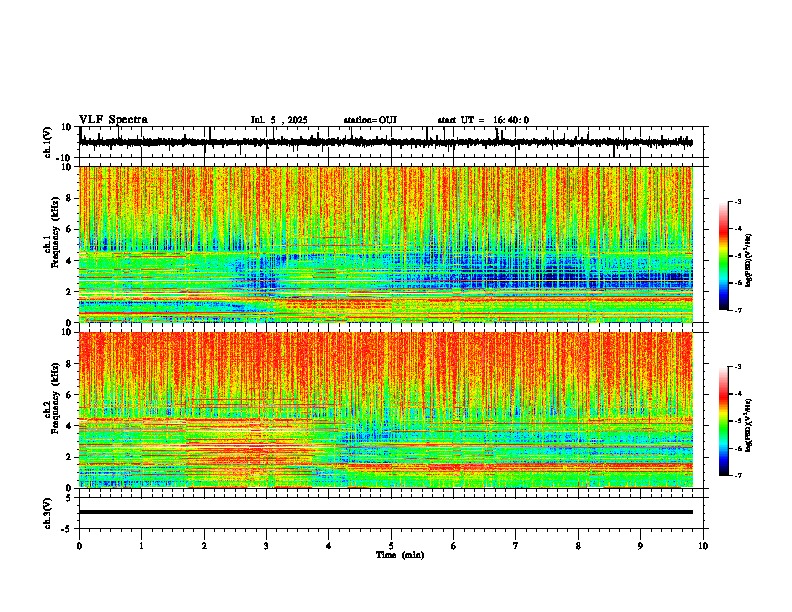Click time axis tick label "5"
Image resolution: width=792 pixels, height=612 pixels.
pos(391,546)
